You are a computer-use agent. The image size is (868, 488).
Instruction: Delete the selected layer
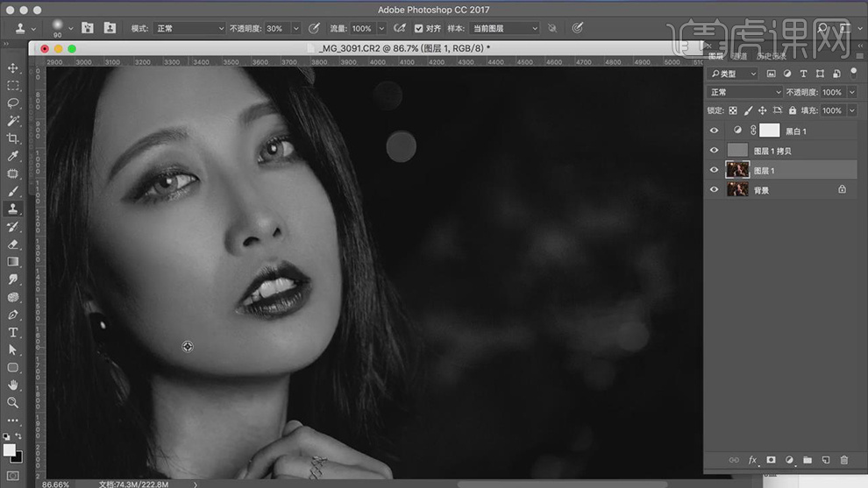click(844, 460)
